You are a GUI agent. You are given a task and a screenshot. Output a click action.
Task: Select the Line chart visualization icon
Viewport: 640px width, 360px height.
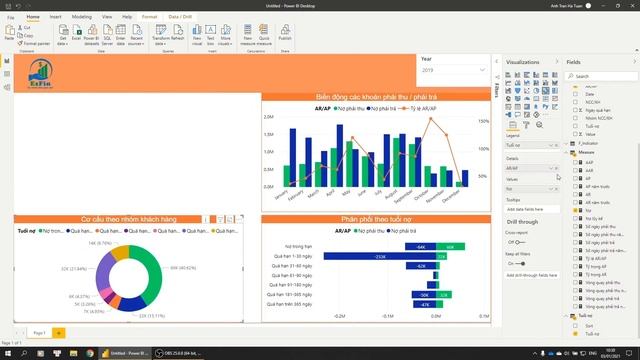coord(508,83)
